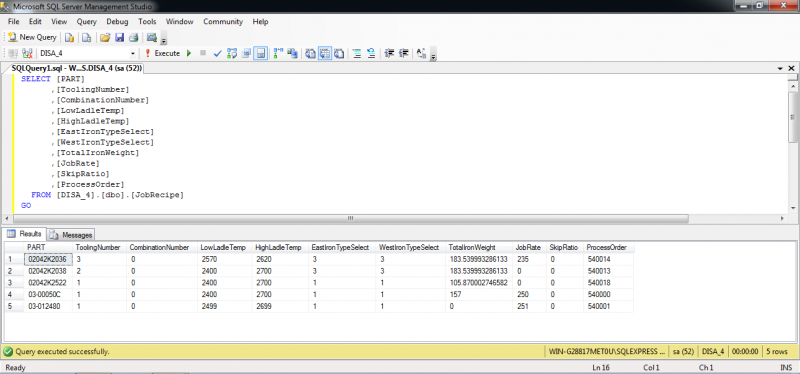This screenshot has height=374, width=800.
Task: Click the Change Connection icon
Action: 28,53
